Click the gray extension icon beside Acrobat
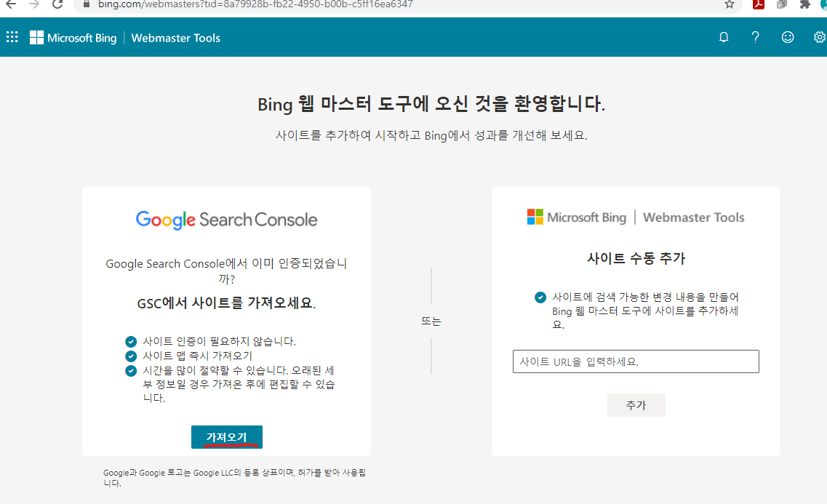 point(782,5)
